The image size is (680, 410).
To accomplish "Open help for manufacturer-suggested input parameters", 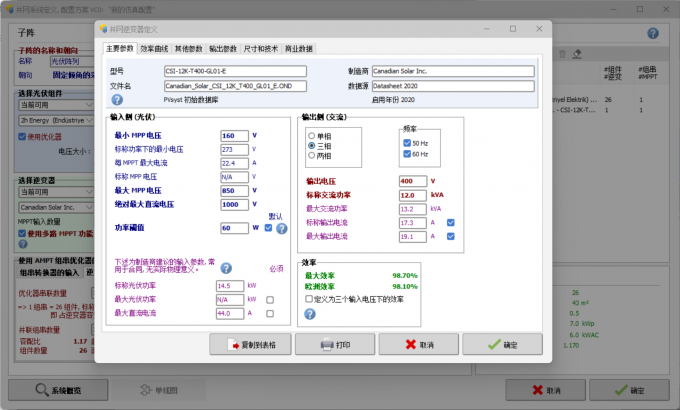I will click(226, 268).
